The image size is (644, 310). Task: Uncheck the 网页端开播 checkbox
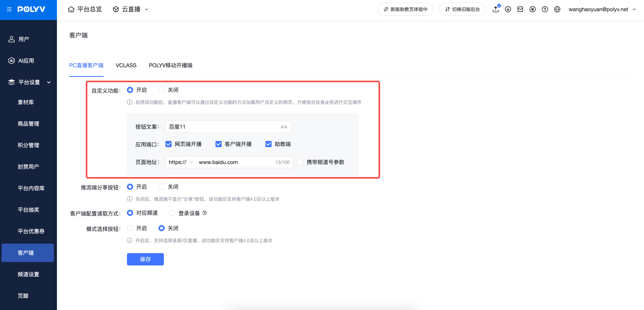[x=169, y=144]
